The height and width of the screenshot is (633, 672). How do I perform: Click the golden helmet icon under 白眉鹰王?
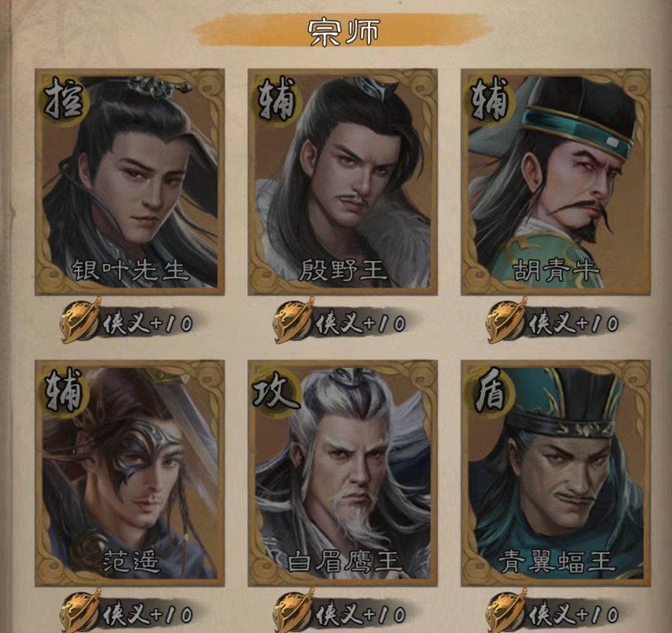[293, 612]
